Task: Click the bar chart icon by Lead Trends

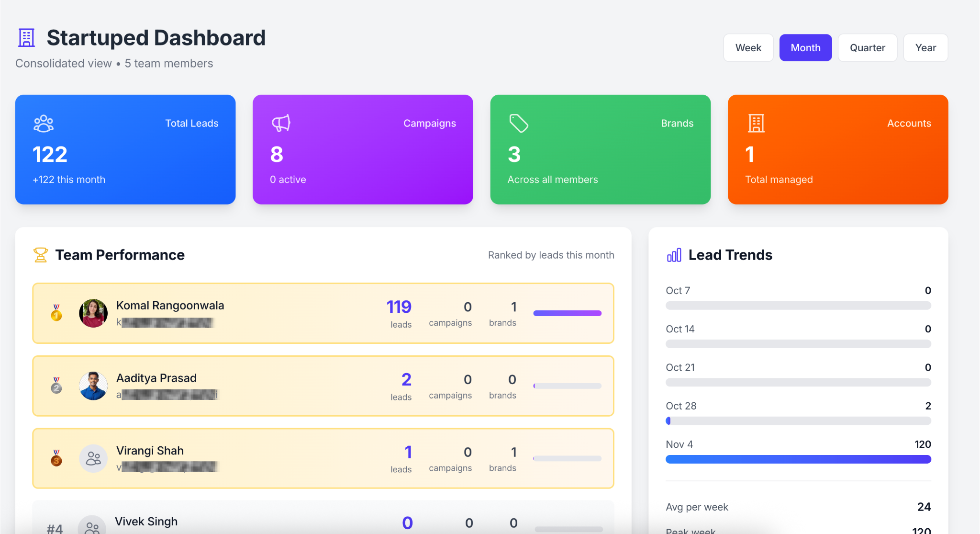Action: click(674, 255)
